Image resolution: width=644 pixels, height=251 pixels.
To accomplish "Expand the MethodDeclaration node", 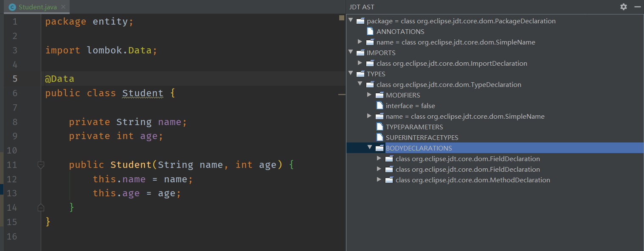I will 379,180.
